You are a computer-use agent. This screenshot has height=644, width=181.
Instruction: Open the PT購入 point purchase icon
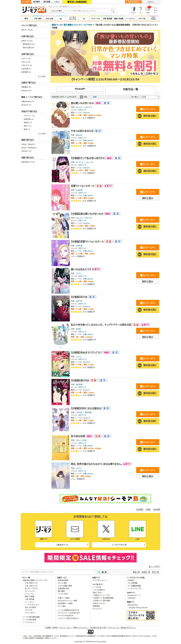[x=148, y=10]
